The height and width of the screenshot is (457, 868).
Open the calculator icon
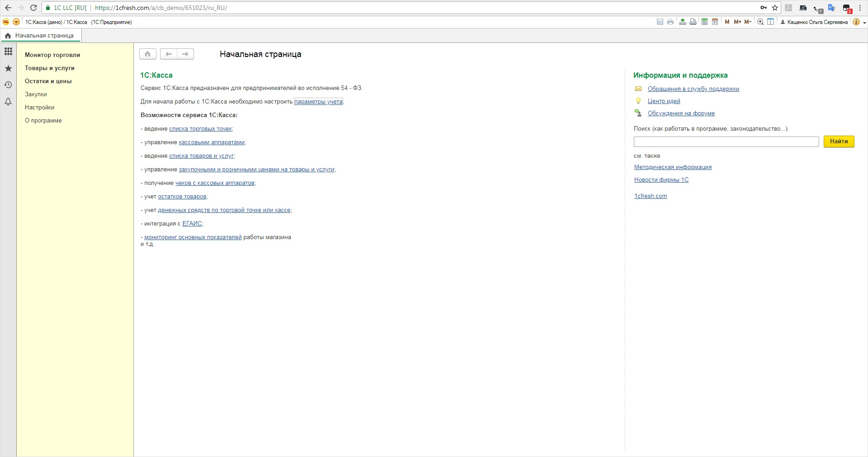click(x=704, y=22)
